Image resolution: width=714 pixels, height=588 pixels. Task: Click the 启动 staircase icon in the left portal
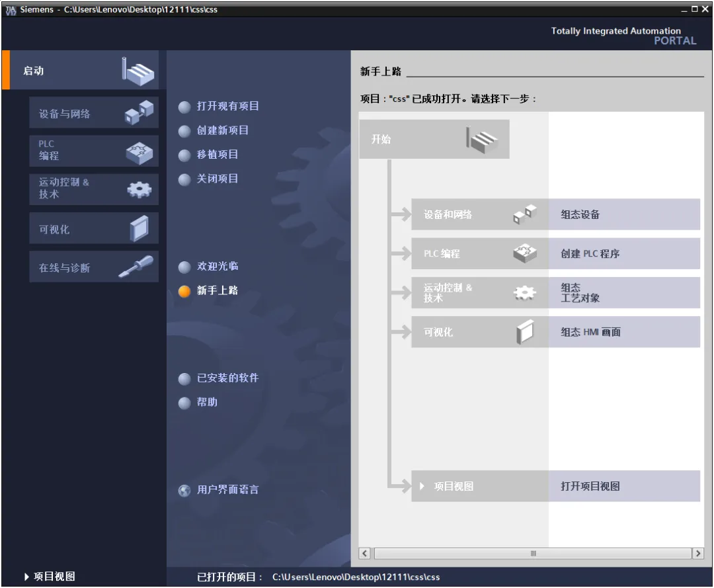(x=138, y=71)
